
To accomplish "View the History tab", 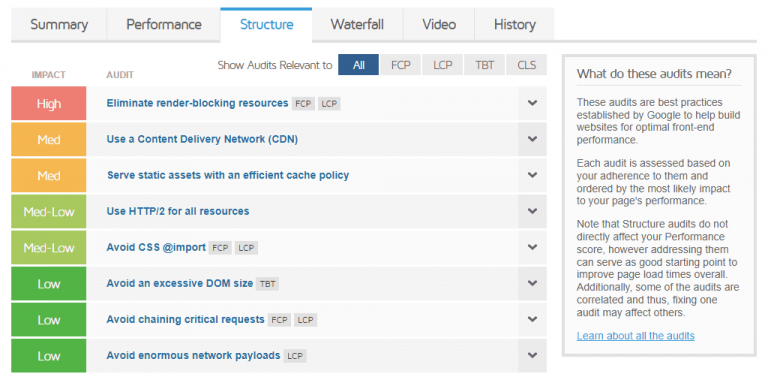I will (x=514, y=24).
